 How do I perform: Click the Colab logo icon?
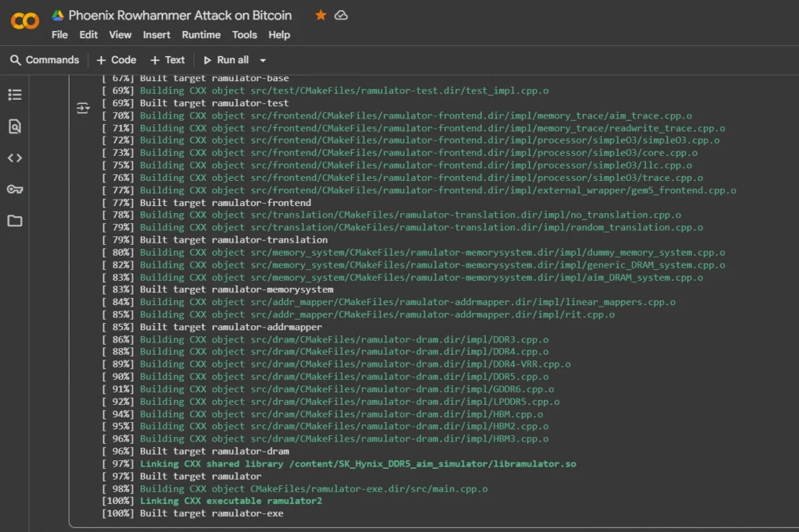25,21
